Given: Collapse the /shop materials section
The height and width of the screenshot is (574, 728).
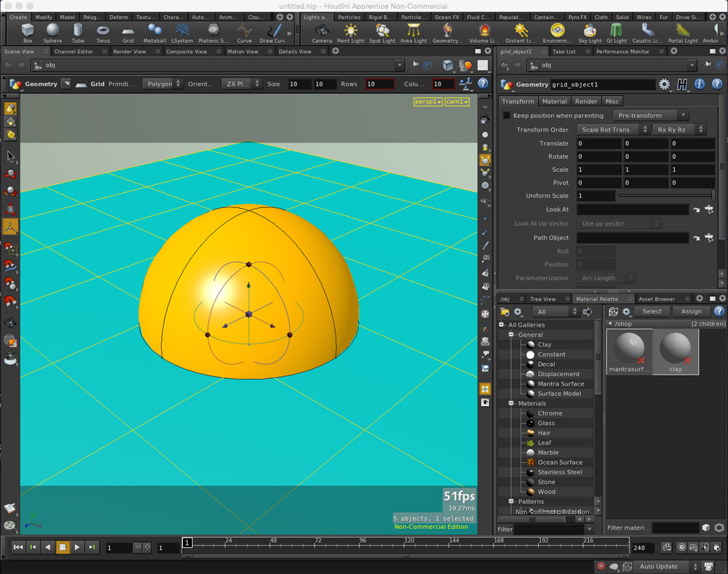Looking at the screenshot, I should tap(610, 324).
